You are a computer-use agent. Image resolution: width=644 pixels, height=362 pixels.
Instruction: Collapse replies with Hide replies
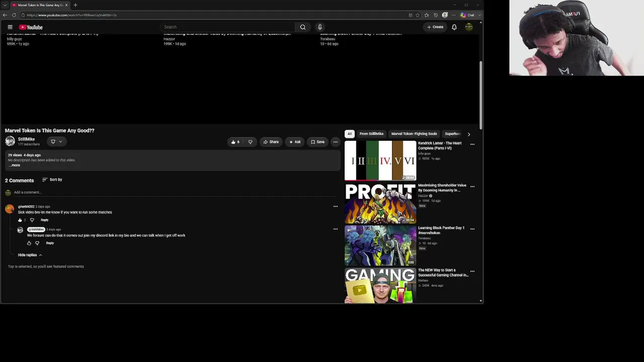pyautogui.click(x=30, y=255)
